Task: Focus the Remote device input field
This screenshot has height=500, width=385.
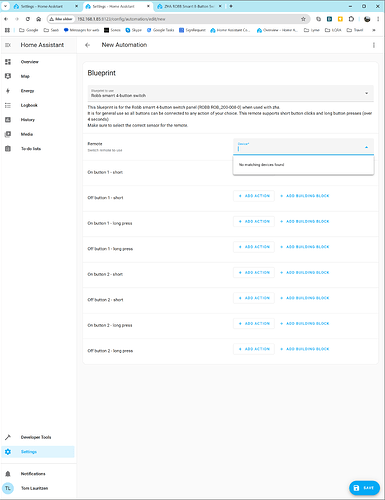Action: (x=303, y=147)
